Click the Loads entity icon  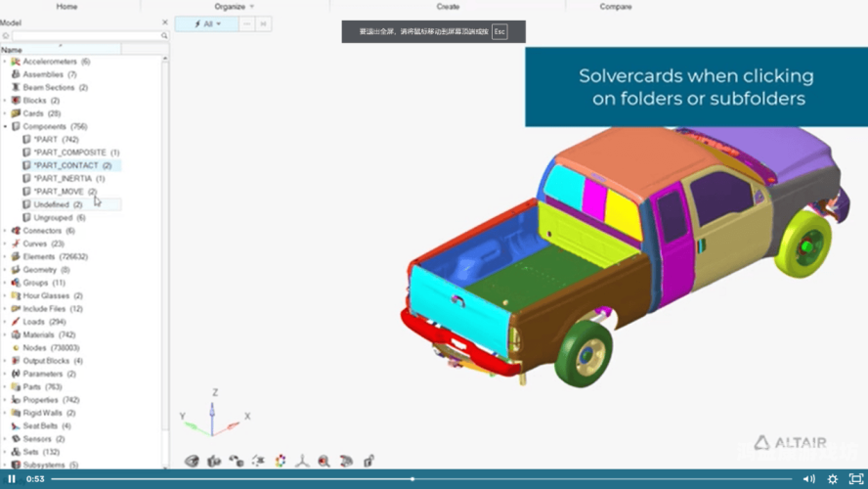tap(16, 322)
